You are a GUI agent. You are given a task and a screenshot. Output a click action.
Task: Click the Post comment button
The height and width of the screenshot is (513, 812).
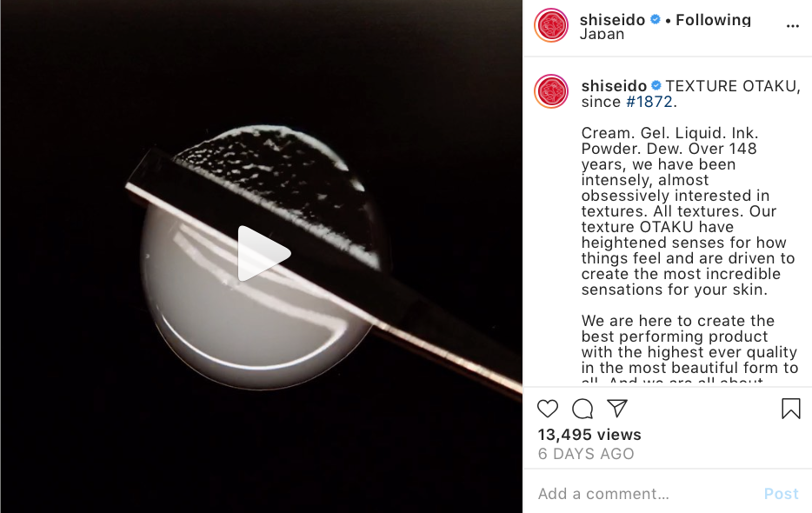tap(782, 494)
